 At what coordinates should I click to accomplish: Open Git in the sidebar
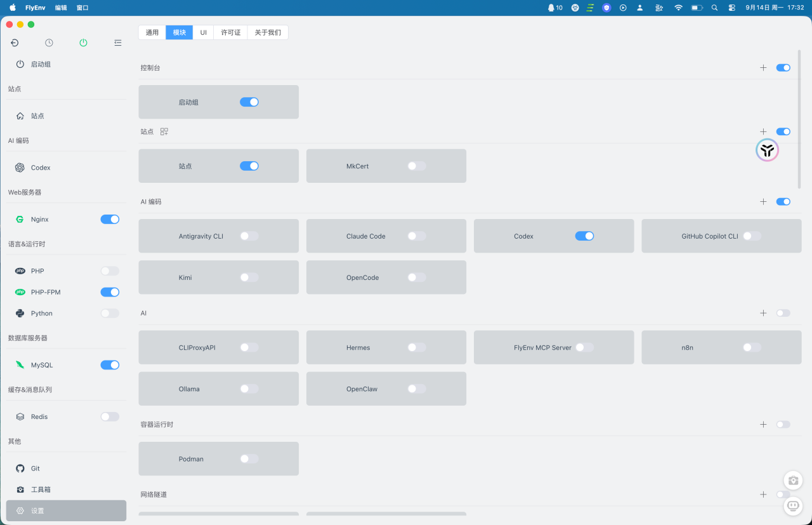click(x=66, y=469)
